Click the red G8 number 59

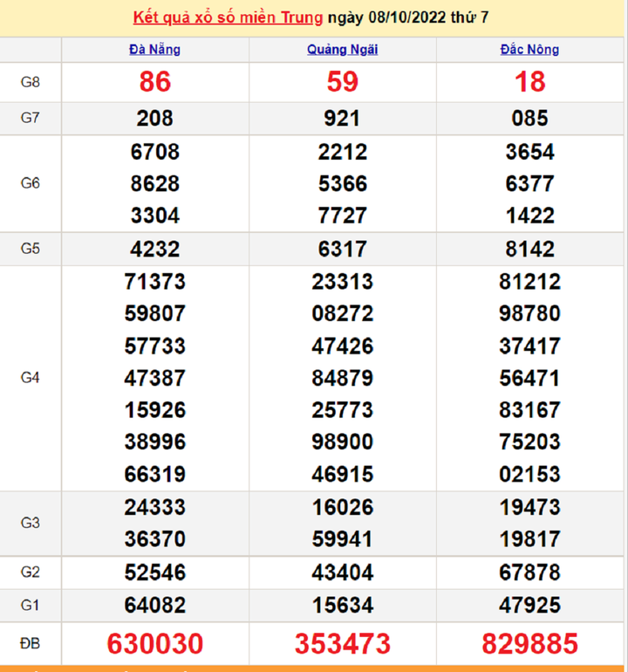pos(342,82)
